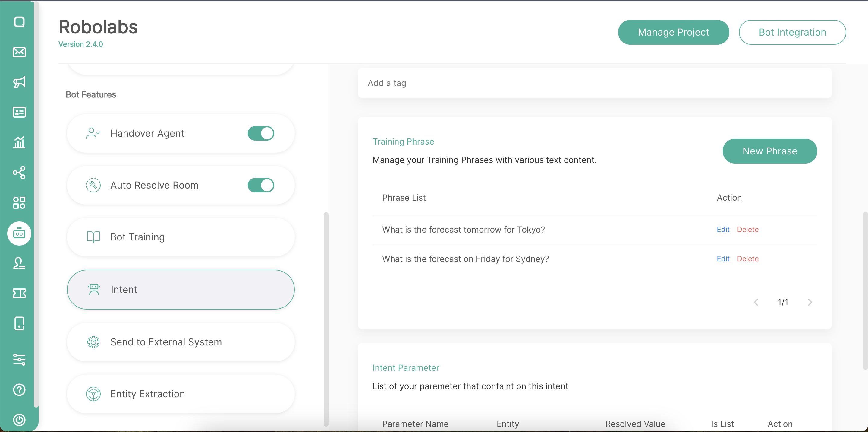
Task: Click the Add a tag field
Action: (x=594, y=83)
